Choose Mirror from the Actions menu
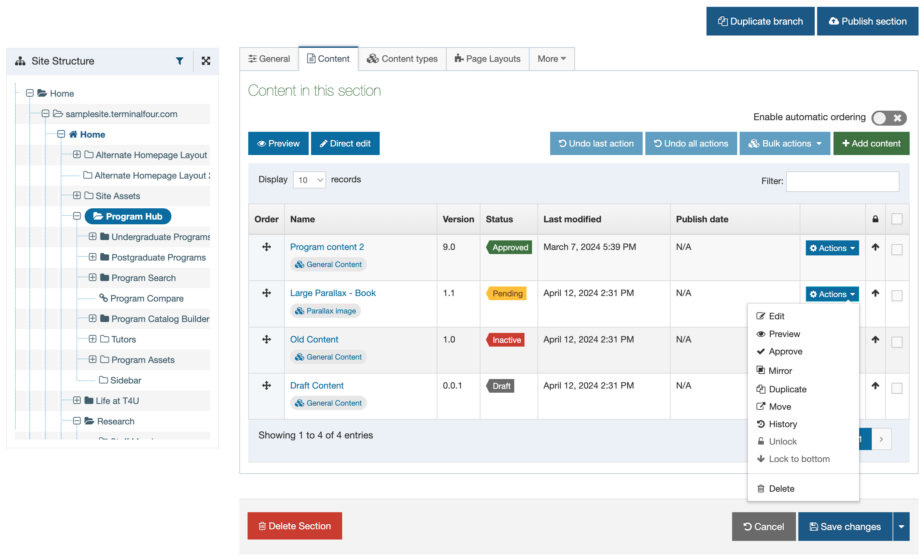Image resolution: width=924 pixels, height=560 pixels. point(803,370)
